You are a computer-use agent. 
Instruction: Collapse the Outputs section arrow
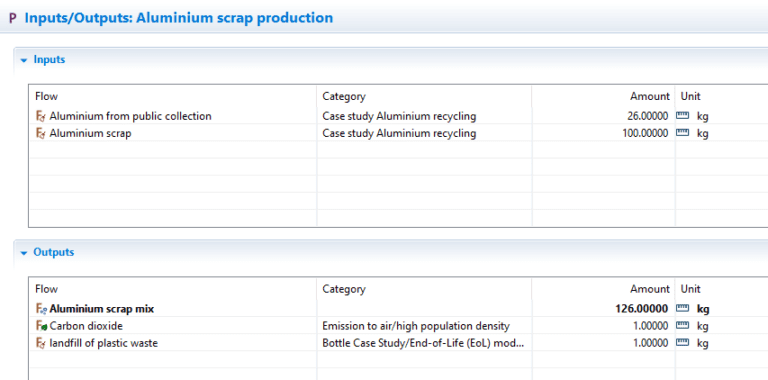(23, 253)
